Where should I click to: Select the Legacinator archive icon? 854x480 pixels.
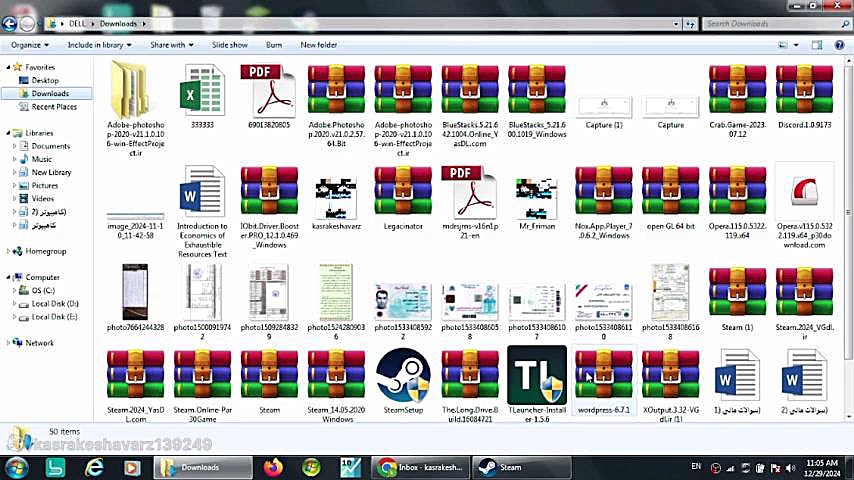pos(403,191)
